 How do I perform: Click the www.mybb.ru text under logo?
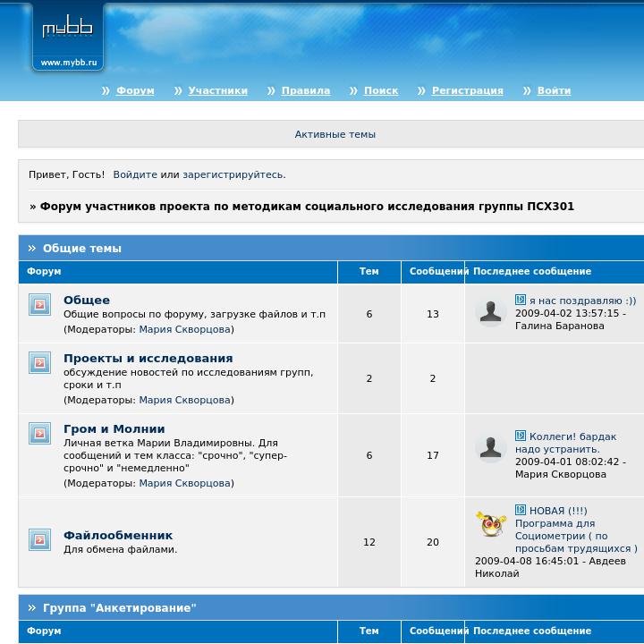(x=69, y=63)
